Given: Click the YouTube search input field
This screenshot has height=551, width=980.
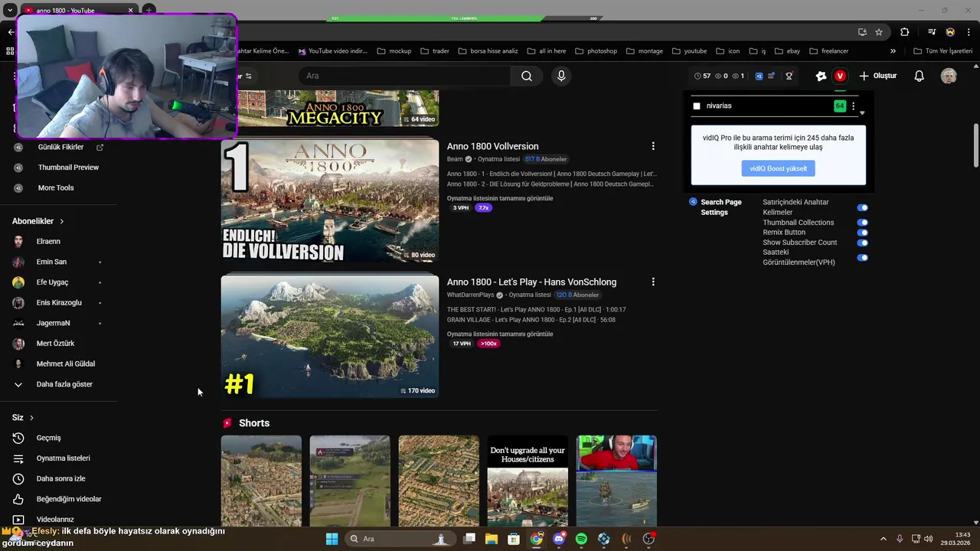Looking at the screenshot, I should coord(404,76).
